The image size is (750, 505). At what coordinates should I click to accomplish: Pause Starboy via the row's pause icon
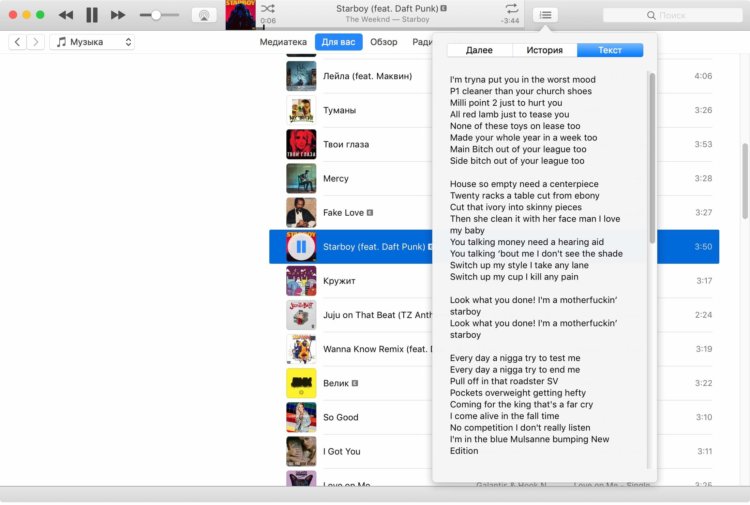click(301, 247)
